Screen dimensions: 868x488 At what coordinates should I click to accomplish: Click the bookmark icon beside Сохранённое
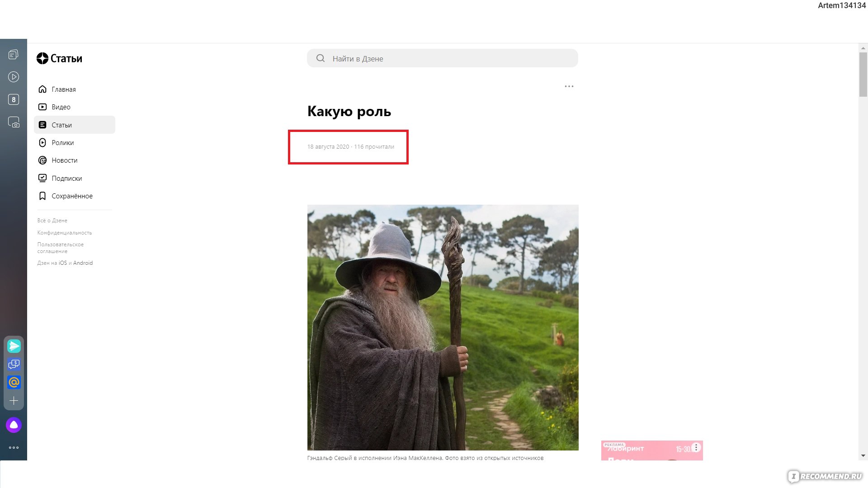tap(42, 196)
